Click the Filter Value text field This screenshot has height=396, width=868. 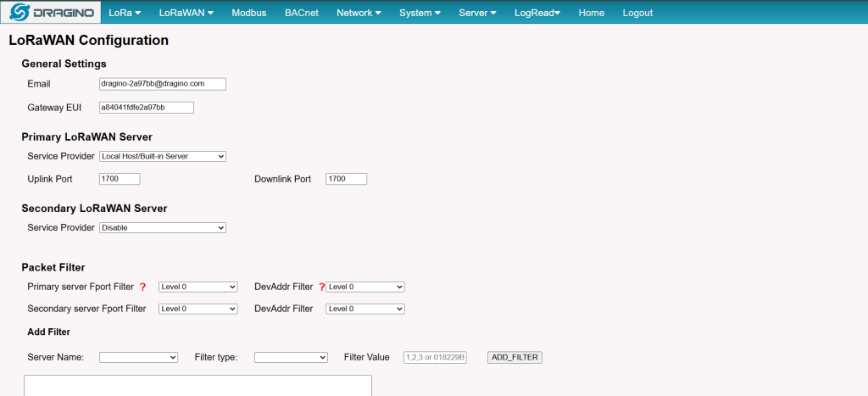(436, 357)
